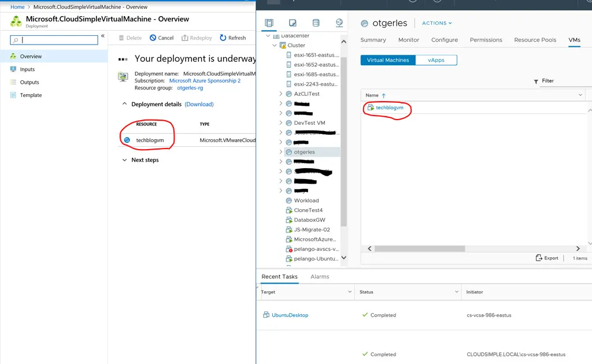The width and height of the screenshot is (592, 364).
Task: Open the ACTIONS dropdown menu
Action: pos(437,23)
